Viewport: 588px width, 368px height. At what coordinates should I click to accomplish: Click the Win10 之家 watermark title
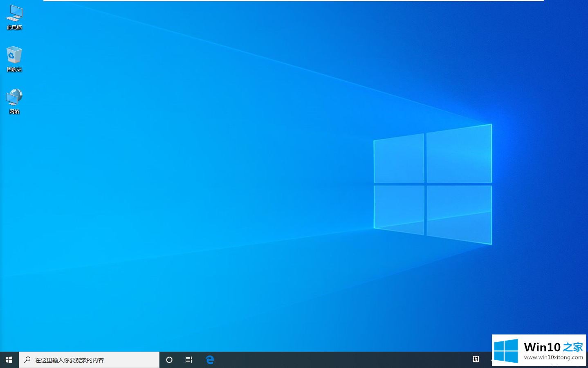point(553,347)
